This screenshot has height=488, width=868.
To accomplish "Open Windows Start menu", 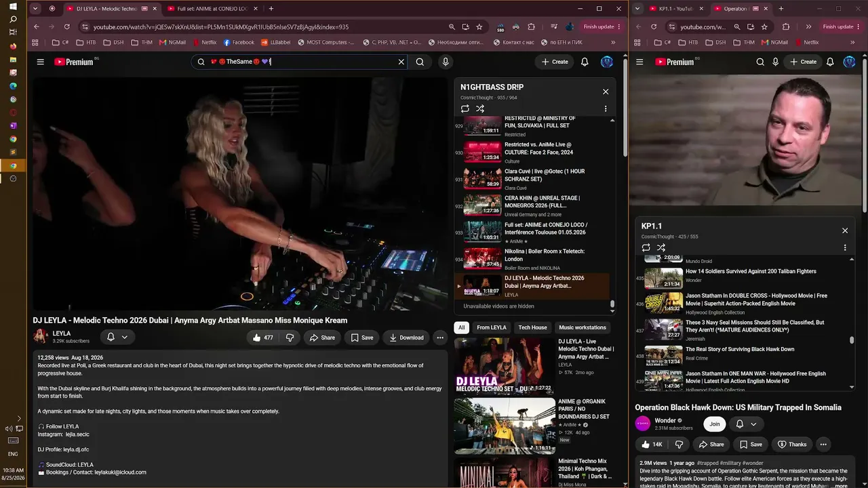I will pos(13,7).
